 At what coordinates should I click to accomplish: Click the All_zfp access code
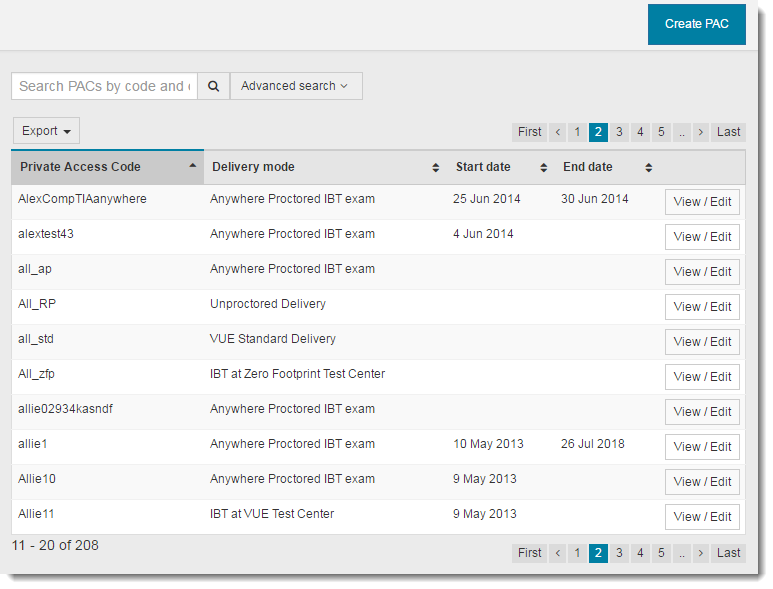(x=36, y=375)
